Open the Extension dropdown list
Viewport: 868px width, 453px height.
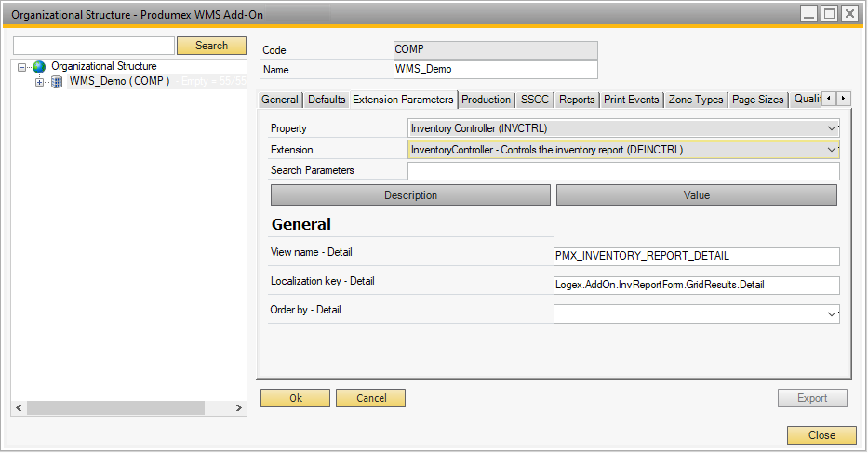point(832,149)
